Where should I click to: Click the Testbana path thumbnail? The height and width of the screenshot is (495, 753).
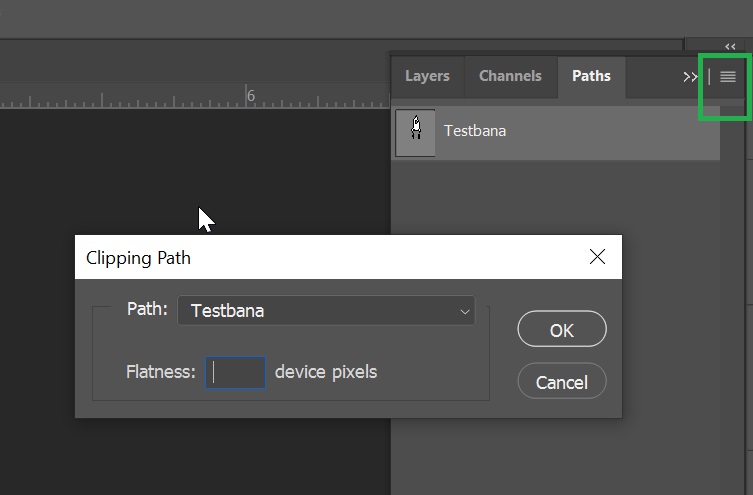pos(416,132)
